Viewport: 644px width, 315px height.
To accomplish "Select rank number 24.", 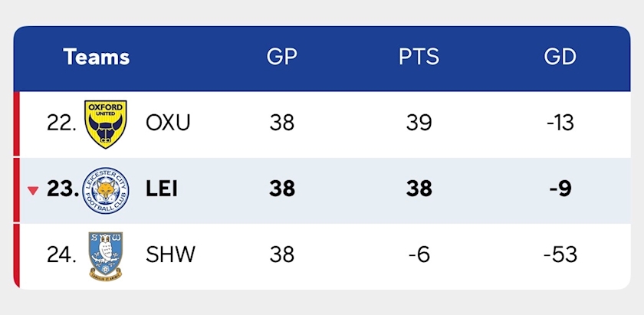I will [x=61, y=255].
